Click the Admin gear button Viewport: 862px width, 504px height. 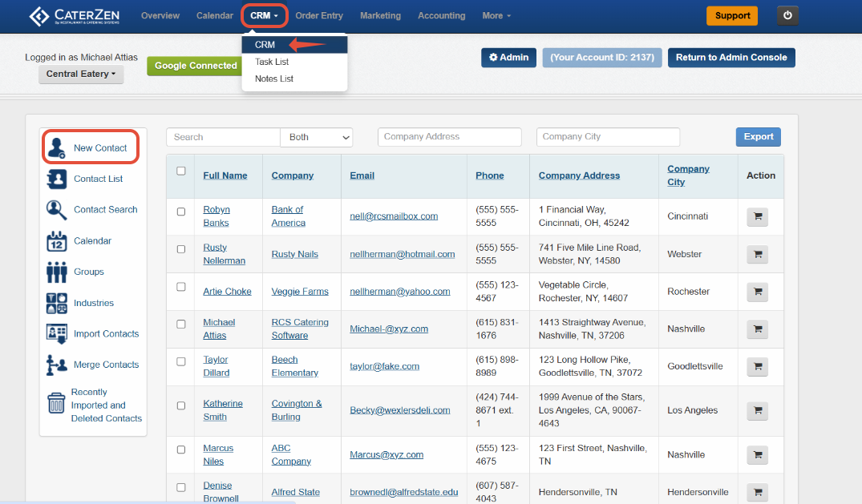coord(508,57)
